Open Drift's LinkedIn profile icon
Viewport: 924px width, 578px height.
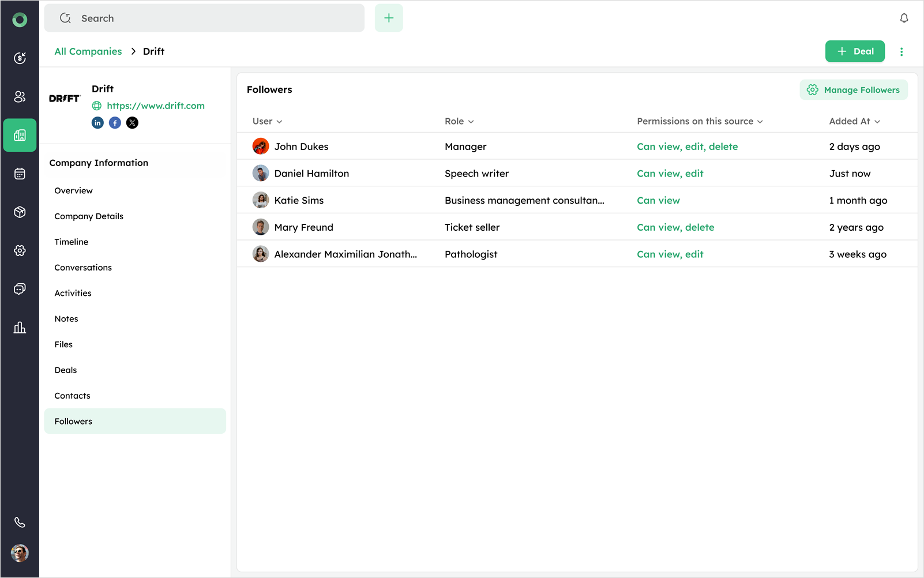coord(97,123)
